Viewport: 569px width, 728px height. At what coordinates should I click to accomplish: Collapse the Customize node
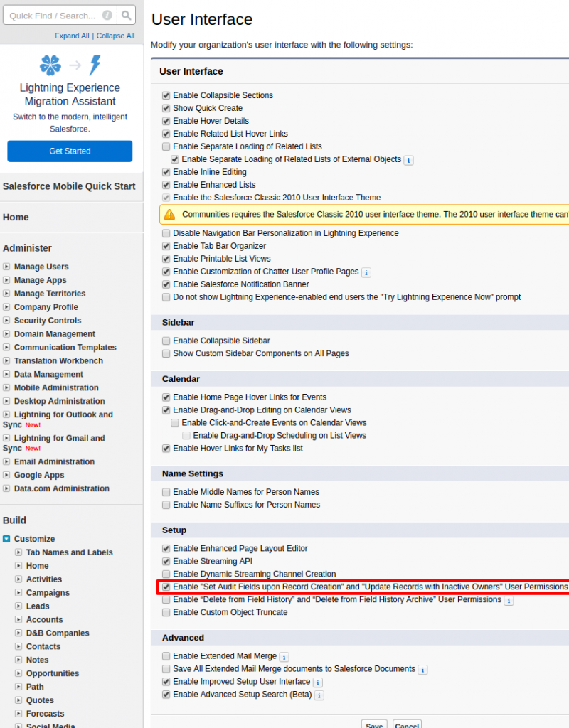click(x=6, y=539)
